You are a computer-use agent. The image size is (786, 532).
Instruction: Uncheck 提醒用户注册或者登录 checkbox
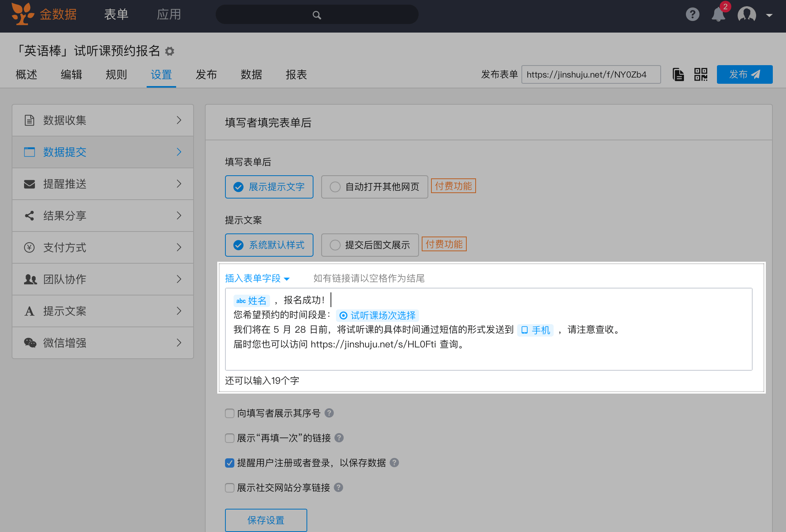[x=230, y=463]
